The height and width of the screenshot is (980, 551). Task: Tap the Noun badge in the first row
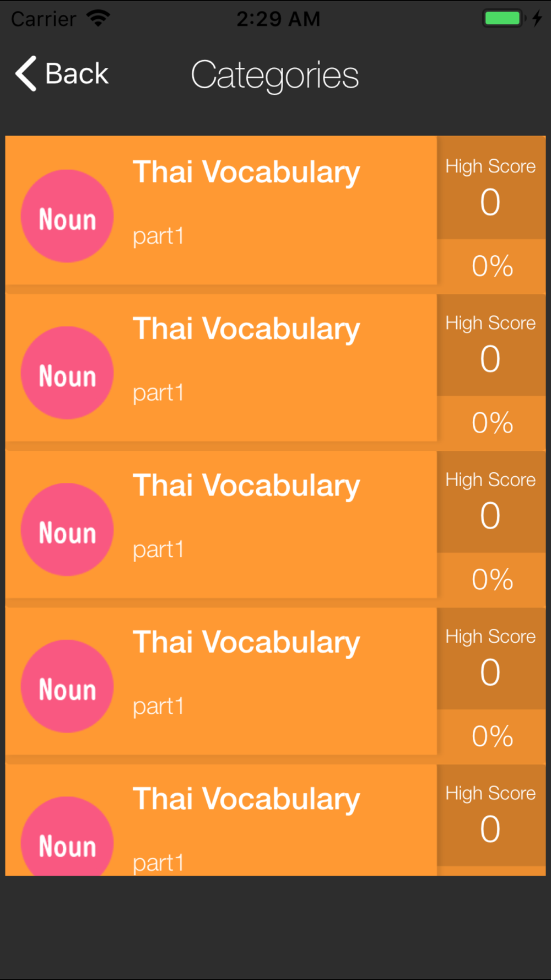(x=67, y=216)
